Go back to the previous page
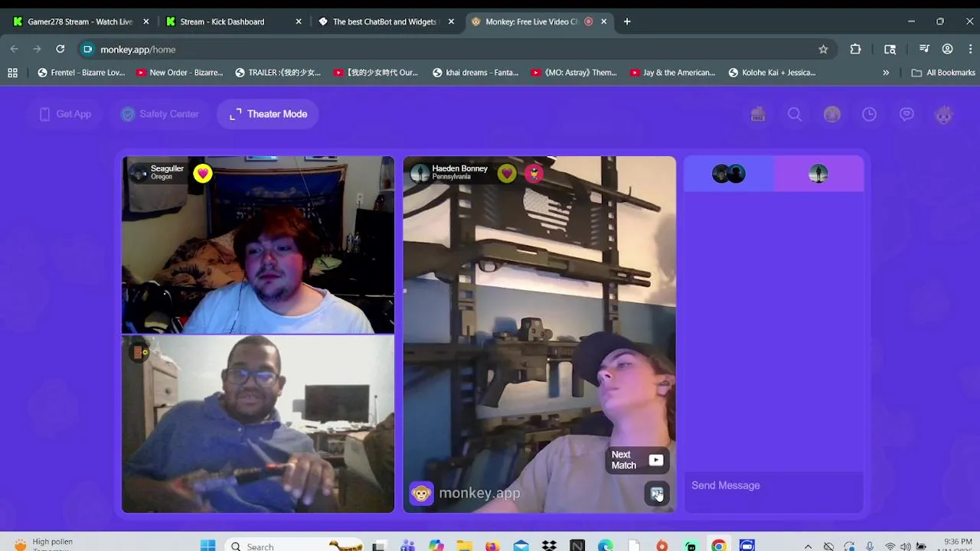Image resolution: width=980 pixels, height=551 pixels. [14, 49]
